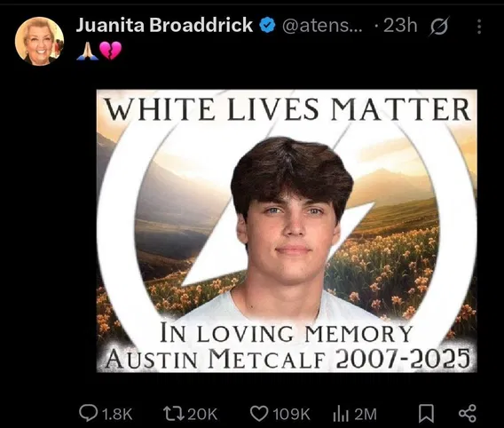Toggle the bookmark icon
This screenshot has width=504, height=428.
tap(426, 414)
